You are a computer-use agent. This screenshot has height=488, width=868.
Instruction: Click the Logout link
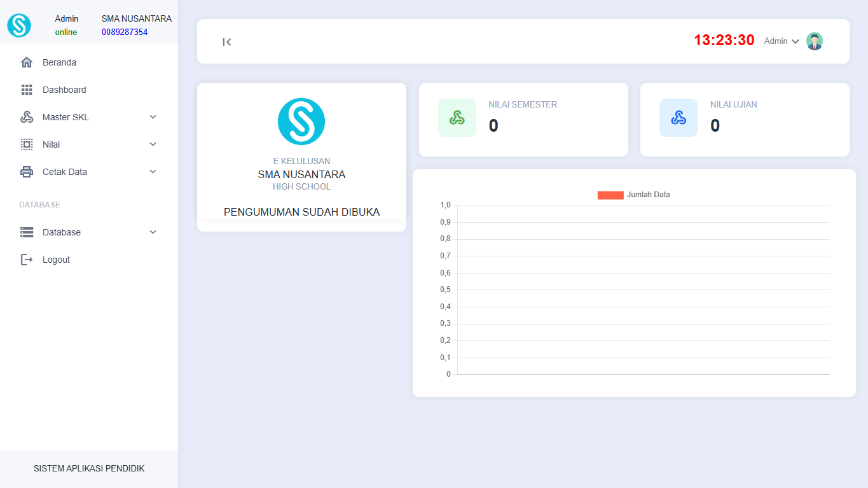pyautogui.click(x=56, y=260)
